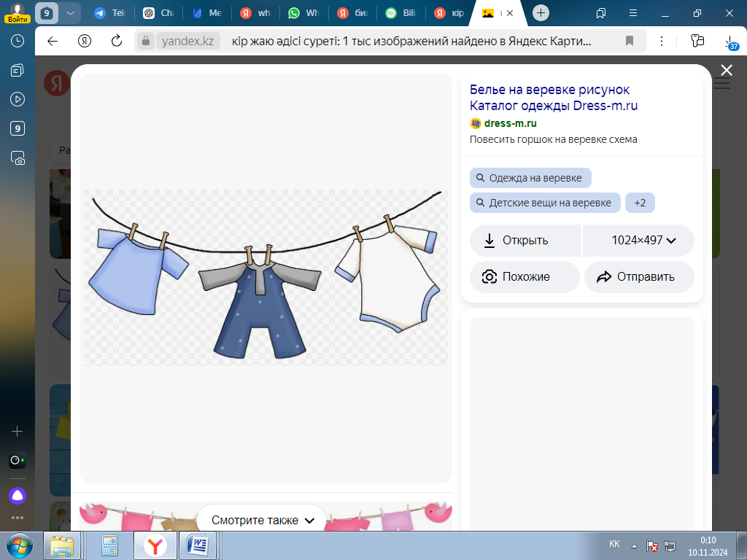Open history clock icon in sidebar
747x560 pixels.
18,41
